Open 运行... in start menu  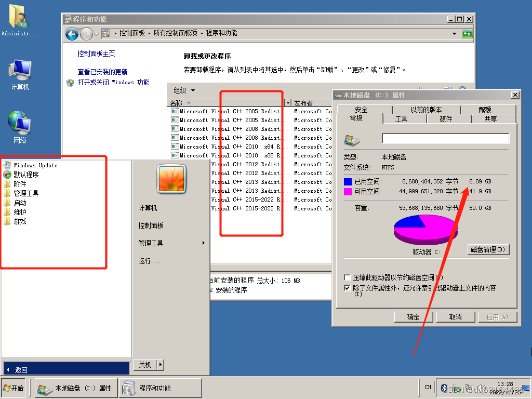(149, 261)
